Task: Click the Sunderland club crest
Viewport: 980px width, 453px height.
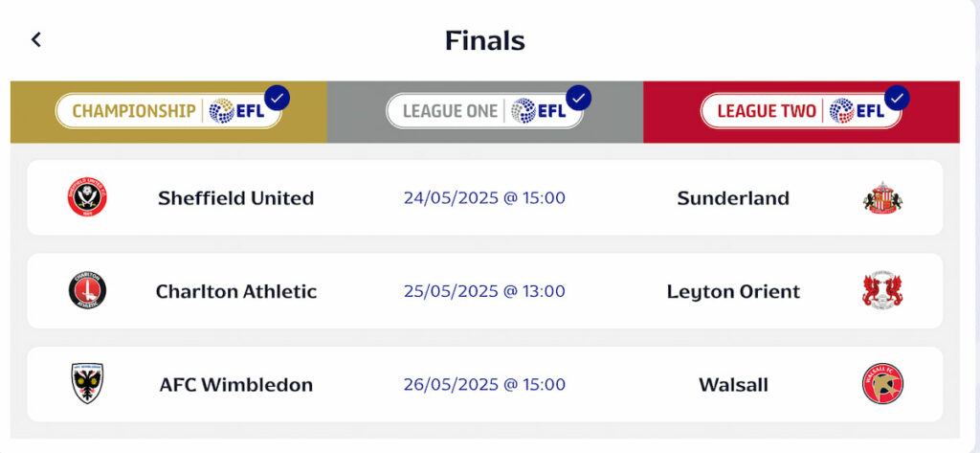Action: click(x=882, y=197)
